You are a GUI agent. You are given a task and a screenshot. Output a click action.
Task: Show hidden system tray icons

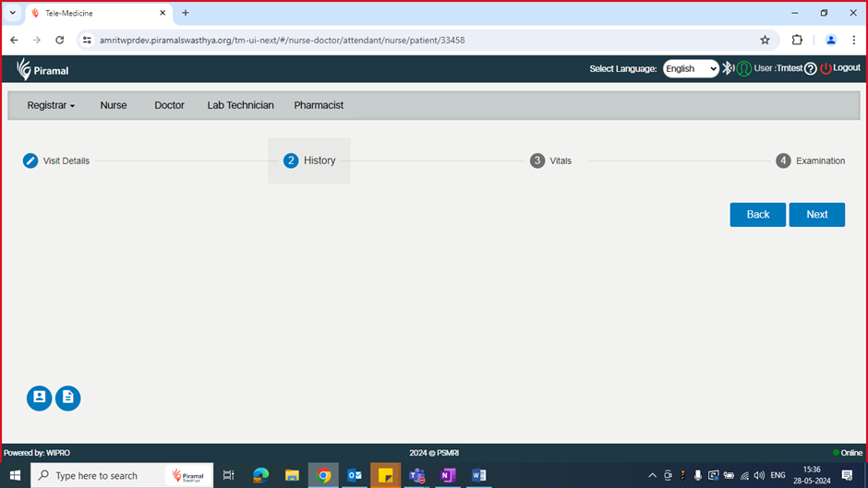pyautogui.click(x=652, y=475)
